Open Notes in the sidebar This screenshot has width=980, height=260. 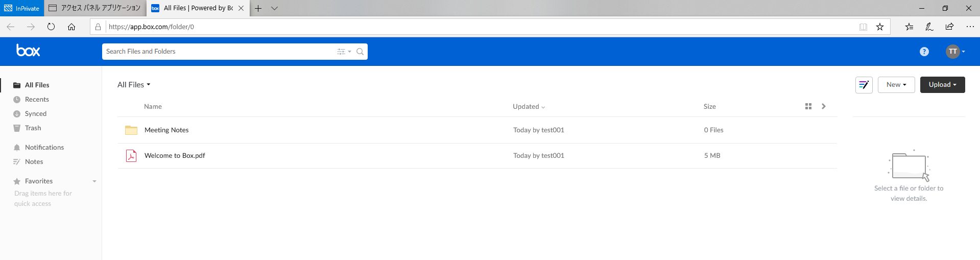click(34, 162)
